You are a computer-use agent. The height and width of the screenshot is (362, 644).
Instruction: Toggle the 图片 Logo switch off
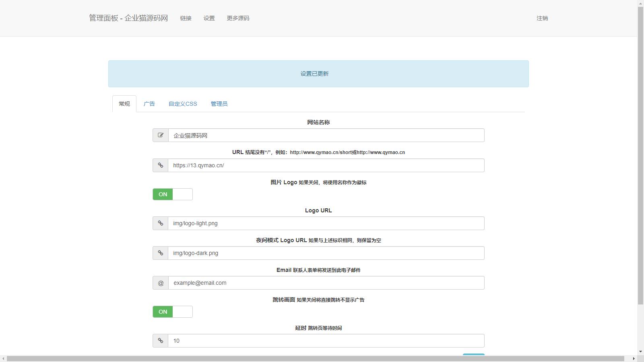point(173,194)
